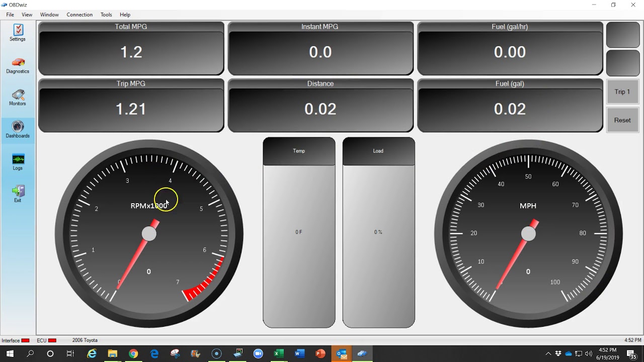Click the Trip 1 button
Image resolution: width=644 pixels, height=362 pixels.
point(622,92)
